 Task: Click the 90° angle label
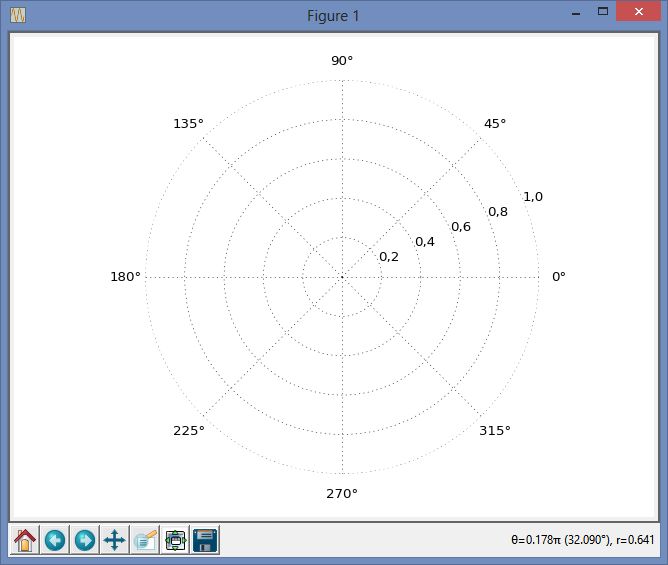[342, 61]
